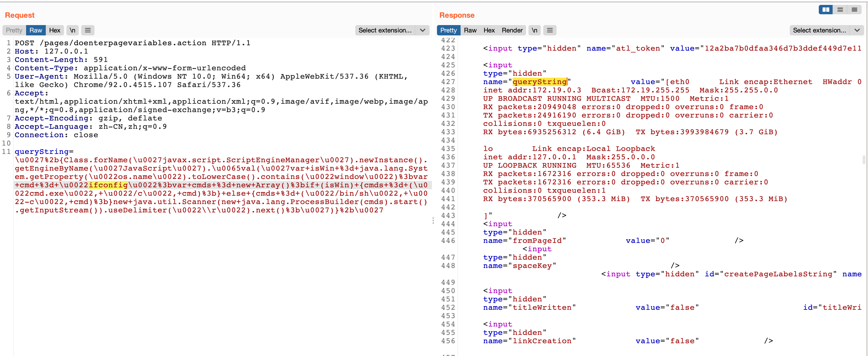Open the Request panel options menu icon
Viewport: 868px width, 356px height.
click(88, 30)
